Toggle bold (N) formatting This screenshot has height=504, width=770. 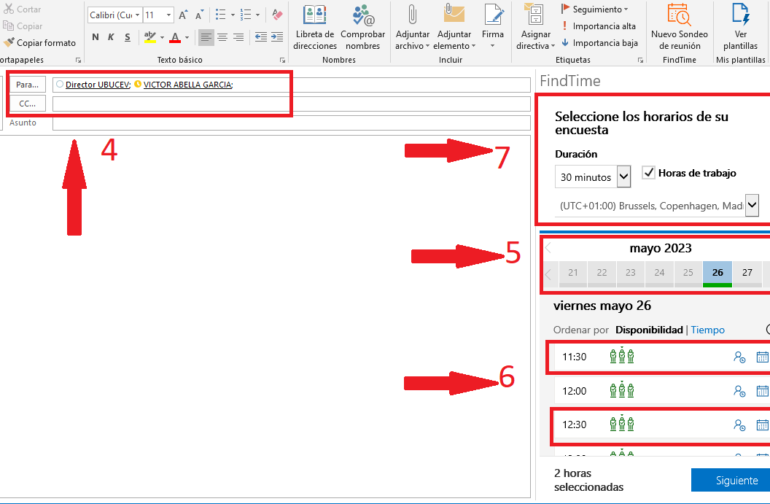click(x=95, y=37)
